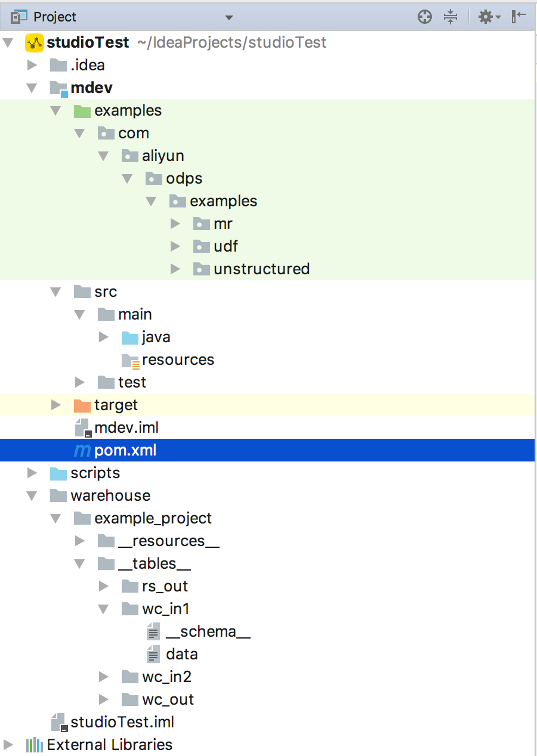
Task: Click the studioTest project root icon
Action: tap(35, 43)
